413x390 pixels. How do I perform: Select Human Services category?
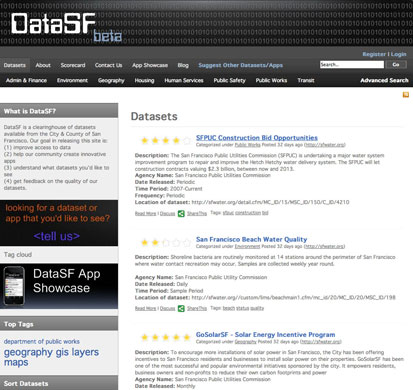pyautogui.click(x=184, y=80)
